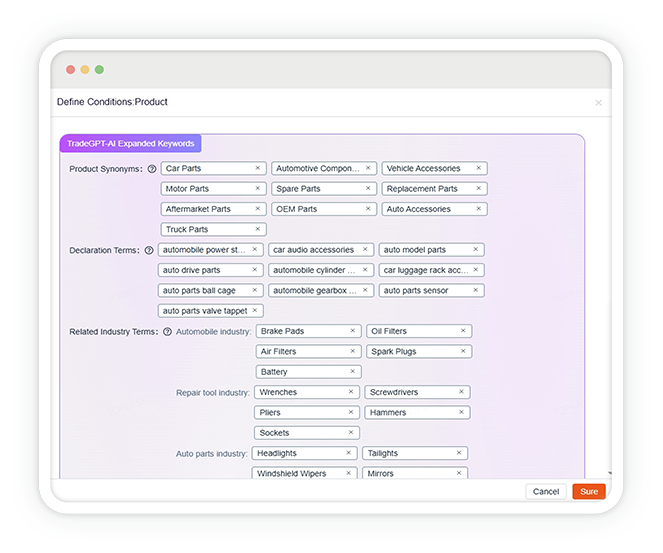
Task: Remove the Headlights tag
Action: coord(348,452)
